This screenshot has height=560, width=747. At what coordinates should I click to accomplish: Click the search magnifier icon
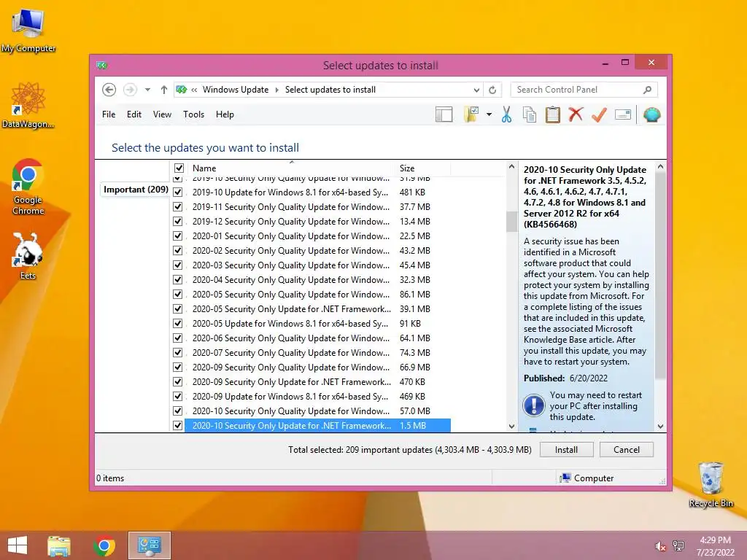pyautogui.click(x=648, y=90)
